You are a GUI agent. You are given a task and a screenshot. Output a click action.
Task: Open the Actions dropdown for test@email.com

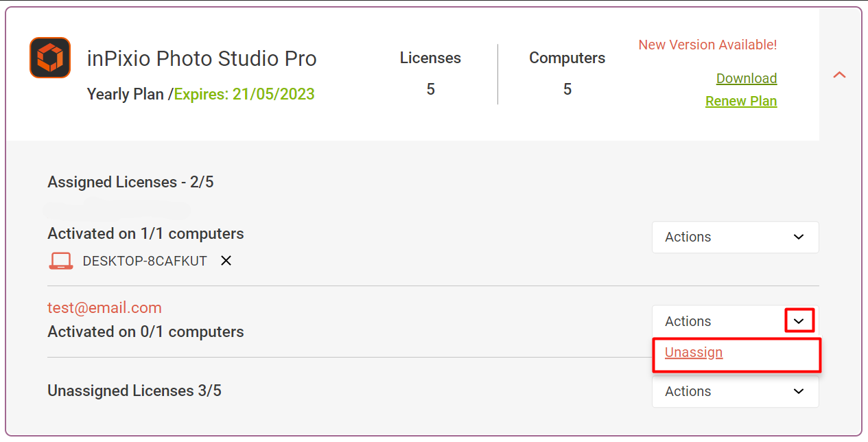tap(736, 321)
